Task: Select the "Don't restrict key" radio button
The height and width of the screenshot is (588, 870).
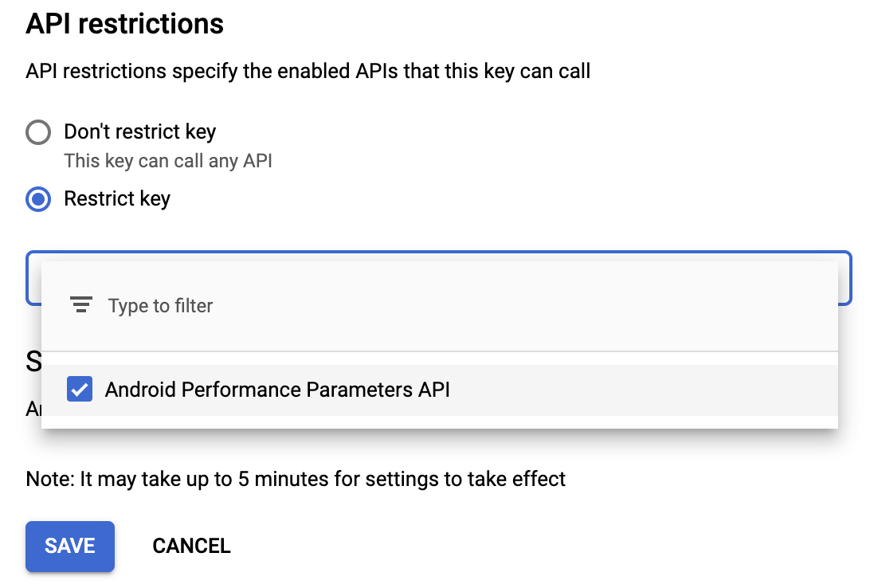Action: (38, 131)
